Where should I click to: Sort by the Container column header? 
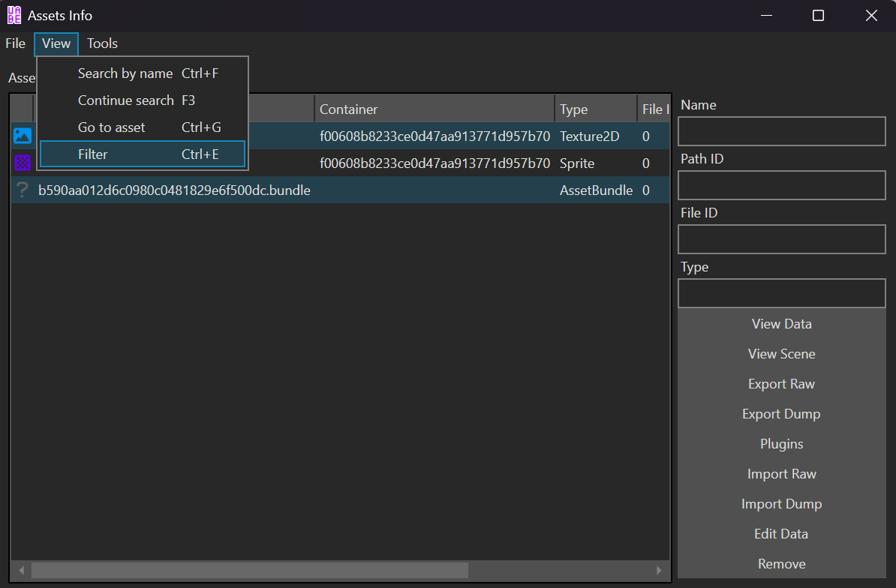(434, 109)
